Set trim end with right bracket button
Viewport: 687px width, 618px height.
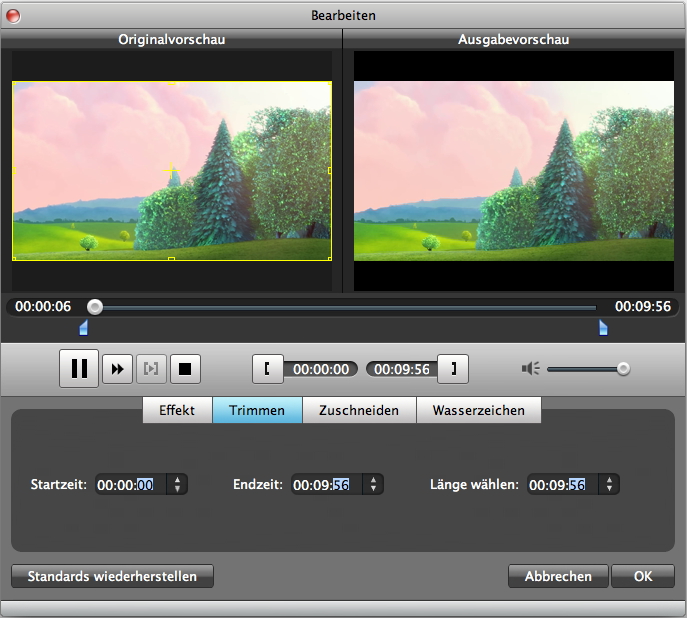tap(453, 369)
